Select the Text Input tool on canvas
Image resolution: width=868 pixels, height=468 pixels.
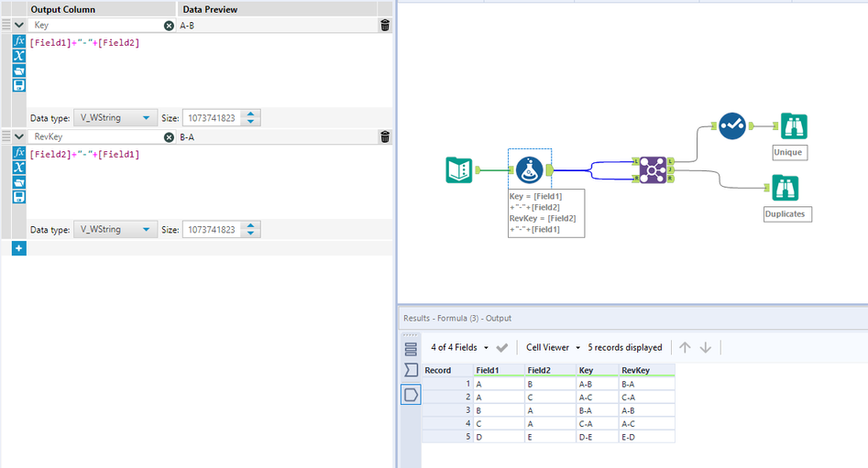pos(459,169)
